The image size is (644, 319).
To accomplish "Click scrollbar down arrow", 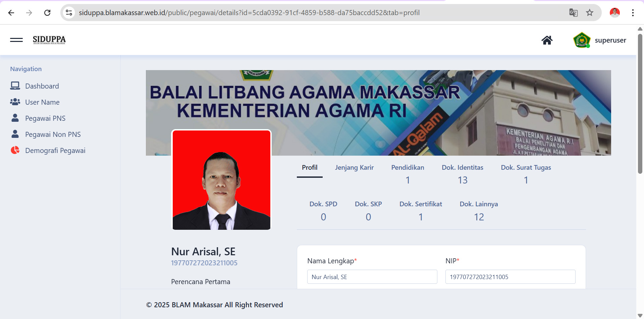I will pos(640,316).
